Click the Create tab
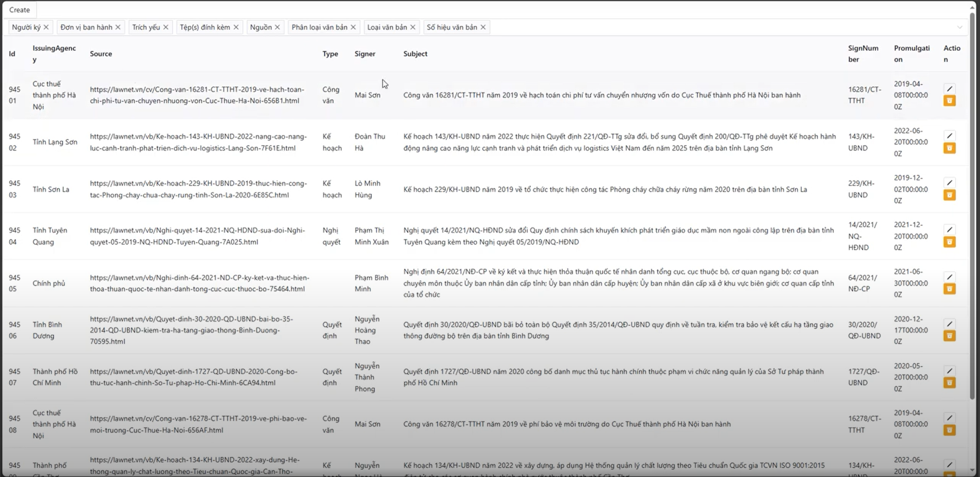The width and height of the screenshot is (980, 477). [x=19, y=10]
